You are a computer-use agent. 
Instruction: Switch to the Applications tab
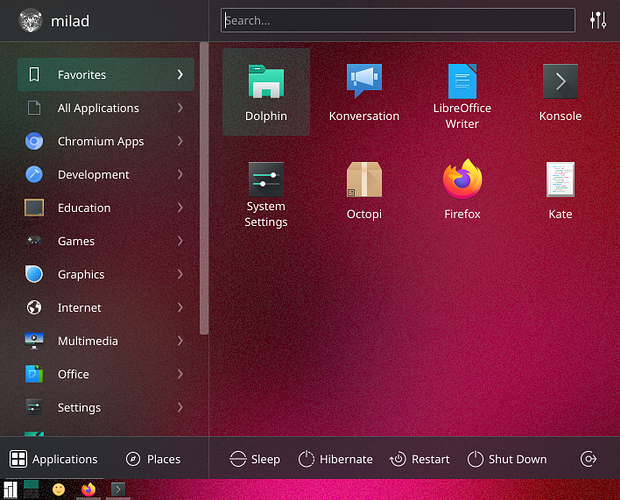[x=53, y=459]
